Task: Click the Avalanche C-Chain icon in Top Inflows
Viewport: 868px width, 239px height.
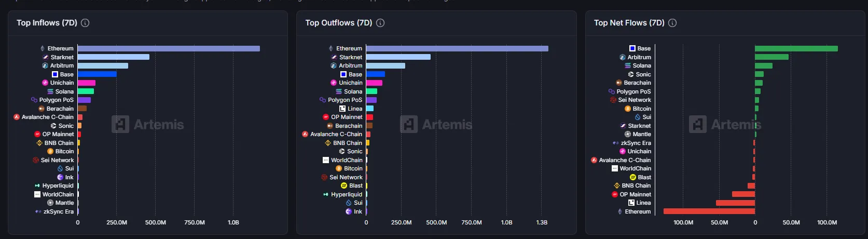Action: tap(17, 117)
